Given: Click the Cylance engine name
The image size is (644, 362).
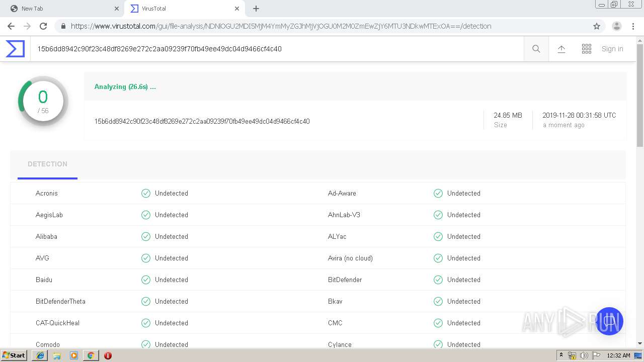Looking at the screenshot, I should click(x=340, y=344).
